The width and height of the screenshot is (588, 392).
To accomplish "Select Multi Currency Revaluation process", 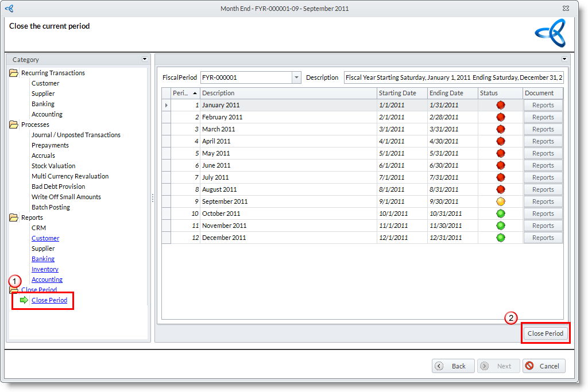I will pos(70,176).
